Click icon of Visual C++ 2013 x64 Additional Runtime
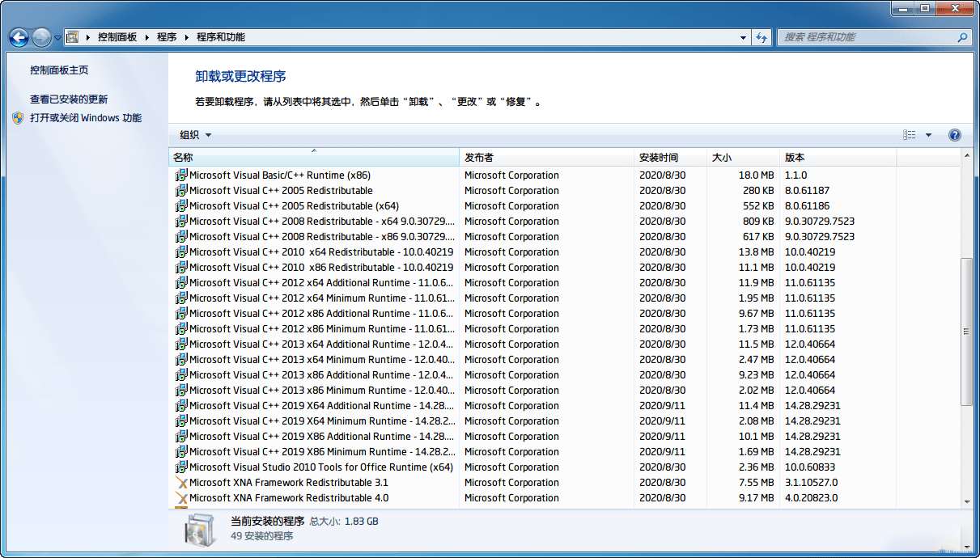 [x=181, y=344]
